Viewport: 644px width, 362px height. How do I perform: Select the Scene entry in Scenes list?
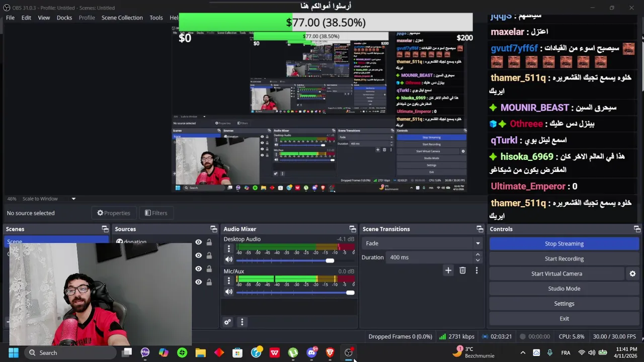coord(56,241)
